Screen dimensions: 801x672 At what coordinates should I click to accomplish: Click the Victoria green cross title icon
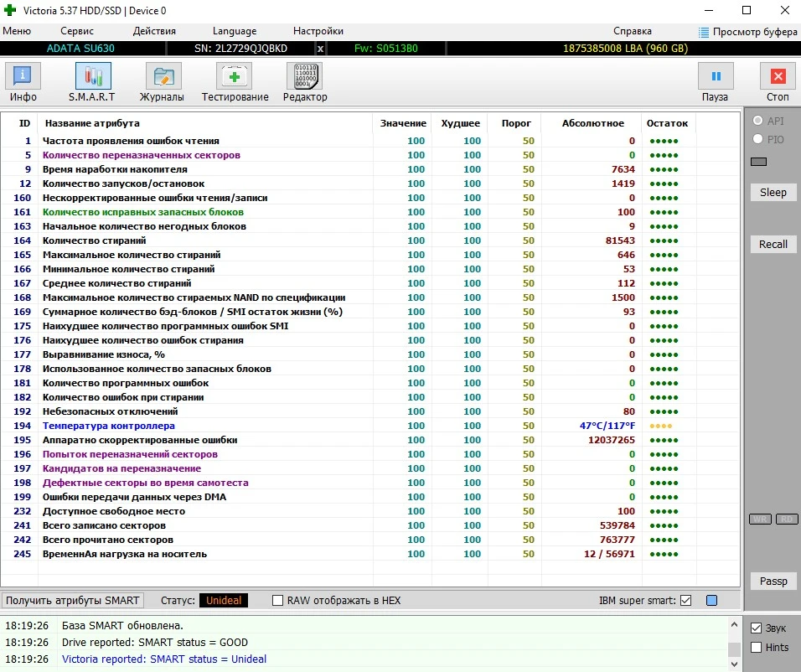click(x=10, y=10)
